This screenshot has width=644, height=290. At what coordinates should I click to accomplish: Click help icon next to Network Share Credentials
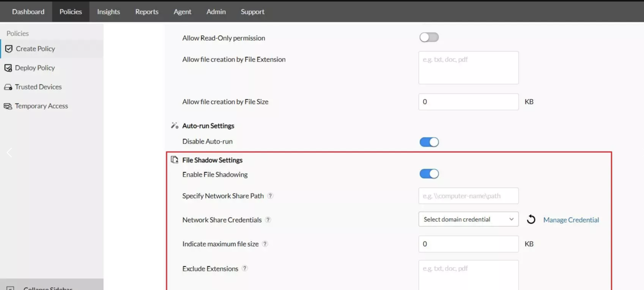click(x=268, y=220)
